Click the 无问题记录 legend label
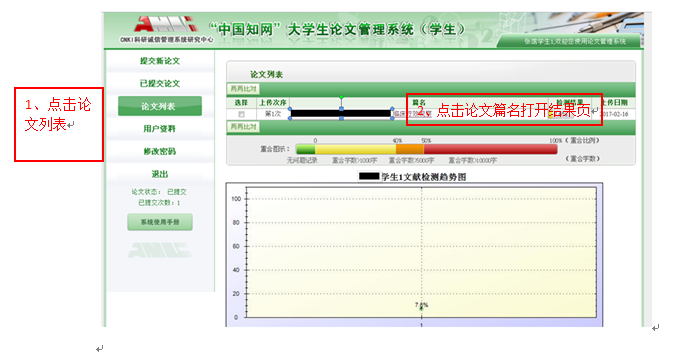The width and height of the screenshot is (694, 360). pyautogui.click(x=302, y=160)
